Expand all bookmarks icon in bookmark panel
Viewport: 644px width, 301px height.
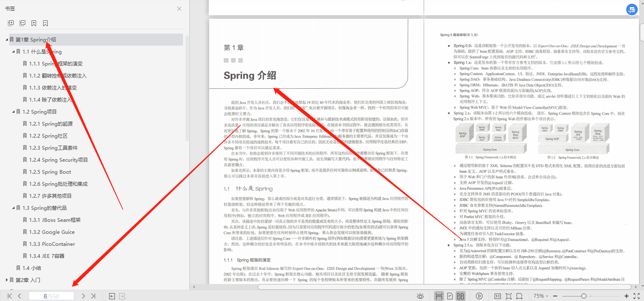(x=11, y=23)
